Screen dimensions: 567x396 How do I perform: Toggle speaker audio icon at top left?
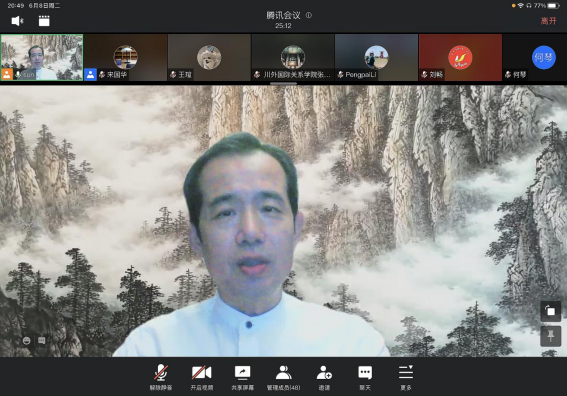(x=17, y=21)
